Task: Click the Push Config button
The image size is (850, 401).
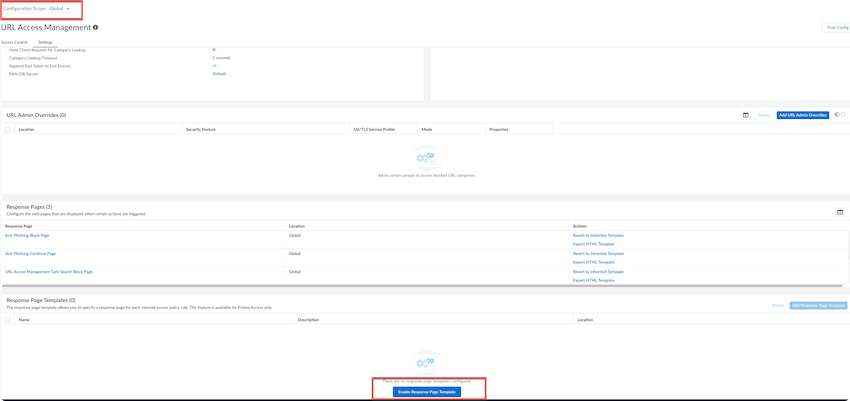Action: [x=838, y=27]
